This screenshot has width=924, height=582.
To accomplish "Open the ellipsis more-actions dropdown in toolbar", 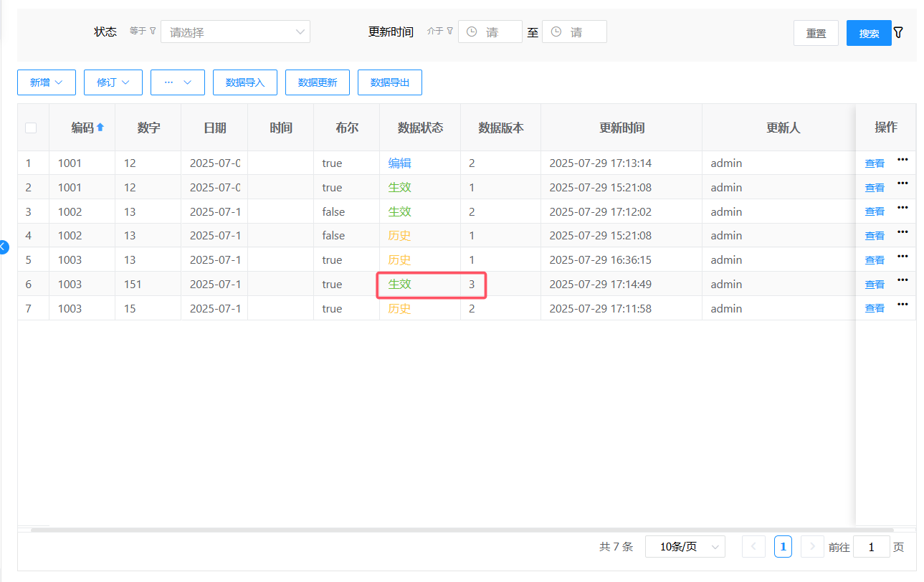I will (178, 82).
